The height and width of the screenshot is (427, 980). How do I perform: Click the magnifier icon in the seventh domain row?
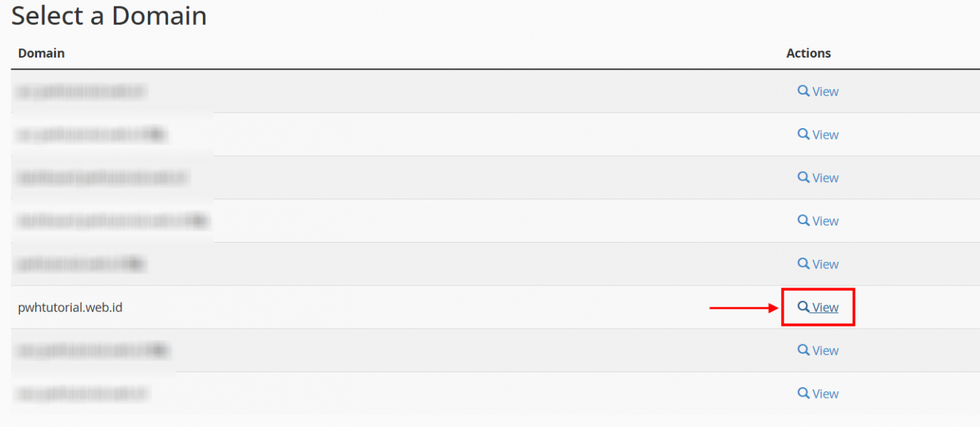point(804,350)
